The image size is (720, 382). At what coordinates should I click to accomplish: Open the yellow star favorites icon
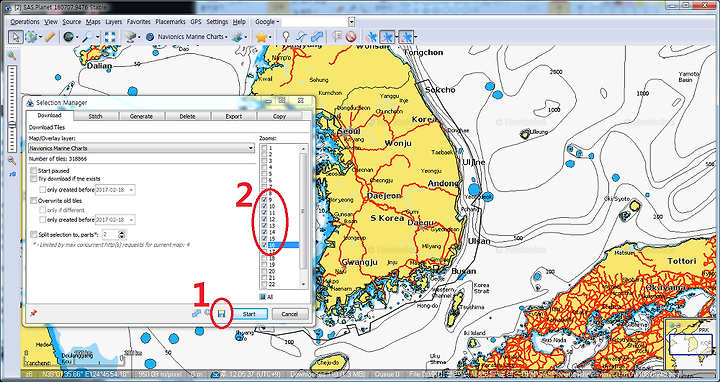click(x=261, y=37)
